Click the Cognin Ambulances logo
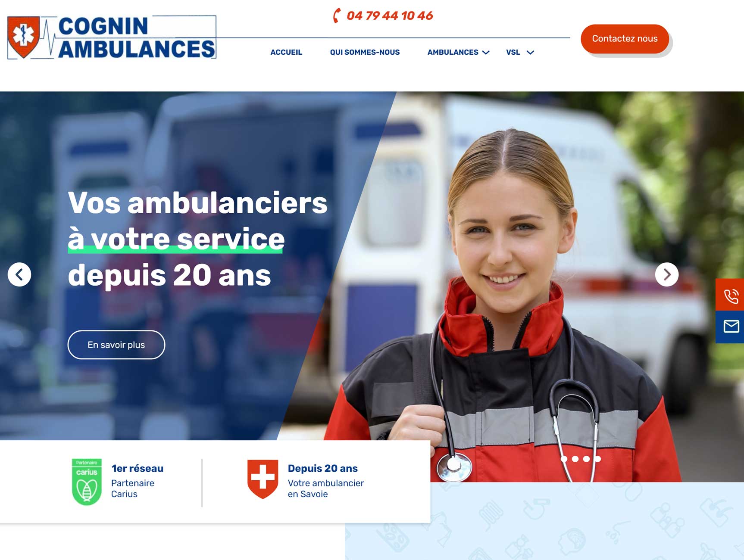The height and width of the screenshot is (560, 744). (112, 37)
